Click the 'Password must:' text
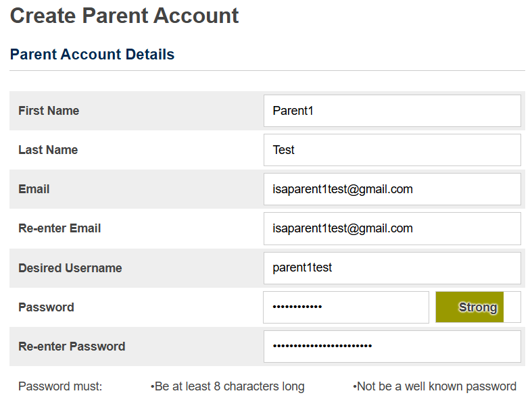Viewport: 532px width, 410px height. 60,386
